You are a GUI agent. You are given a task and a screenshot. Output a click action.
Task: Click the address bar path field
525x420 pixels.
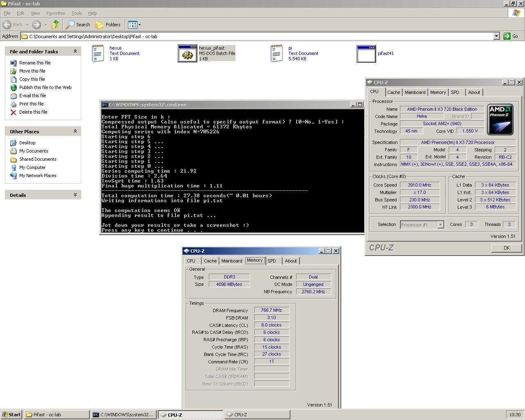[x=257, y=36]
